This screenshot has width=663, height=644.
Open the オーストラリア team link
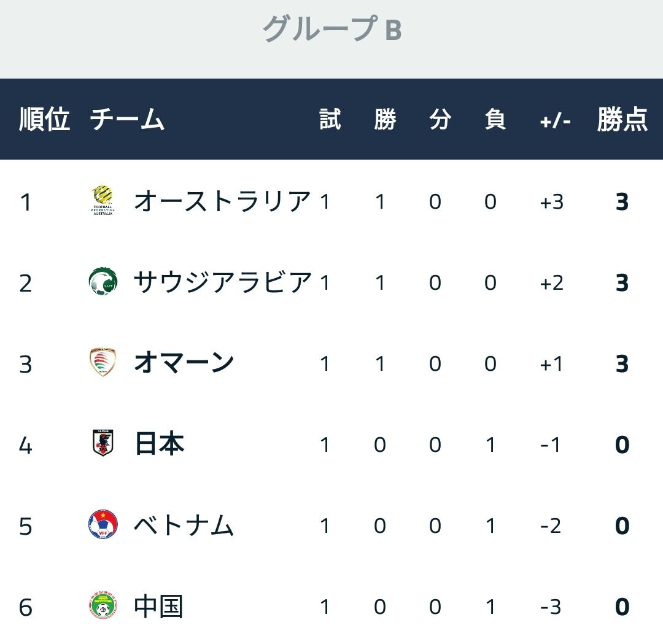click(222, 201)
